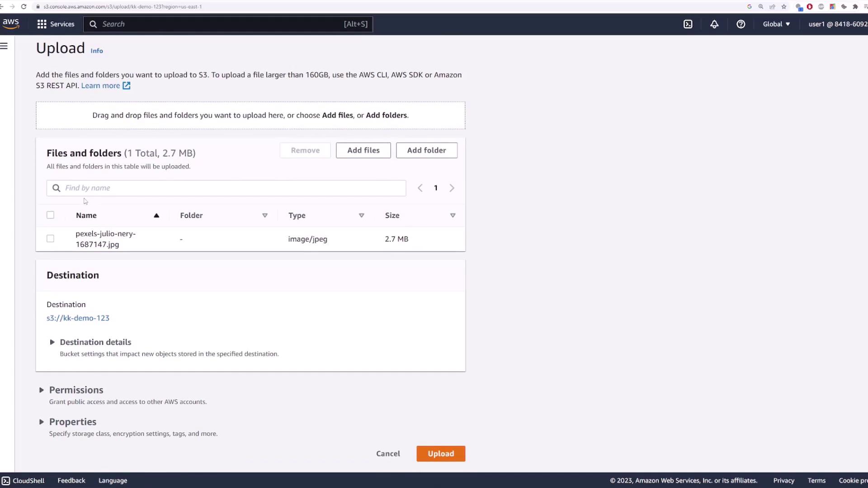Click the orange Upload button
Image resolution: width=868 pixels, height=488 pixels.
point(440,454)
